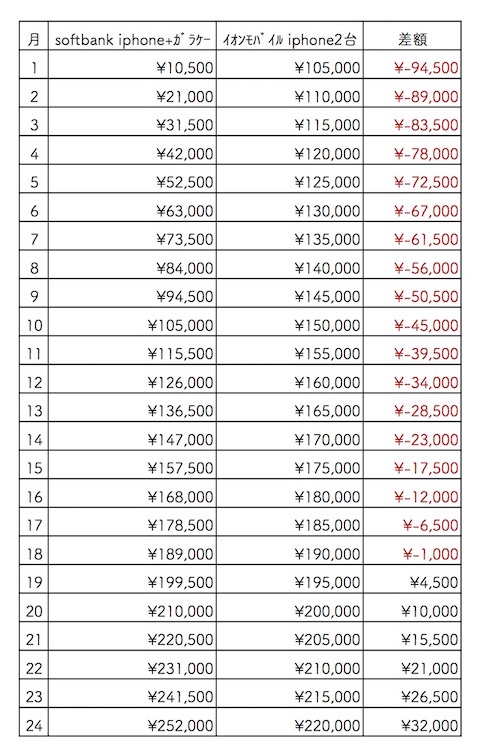Select the ¥4,500 difference in month 19
The image size is (480, 756).
click(x=413, y=580)
